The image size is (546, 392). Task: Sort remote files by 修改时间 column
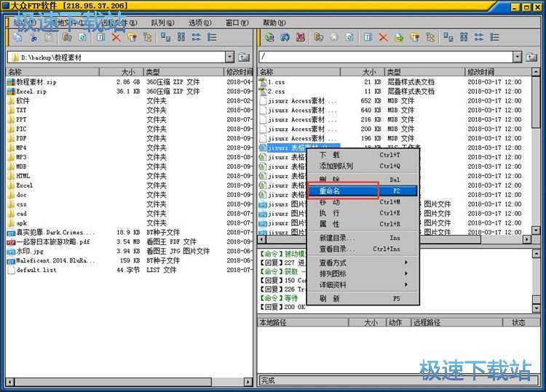498,72
